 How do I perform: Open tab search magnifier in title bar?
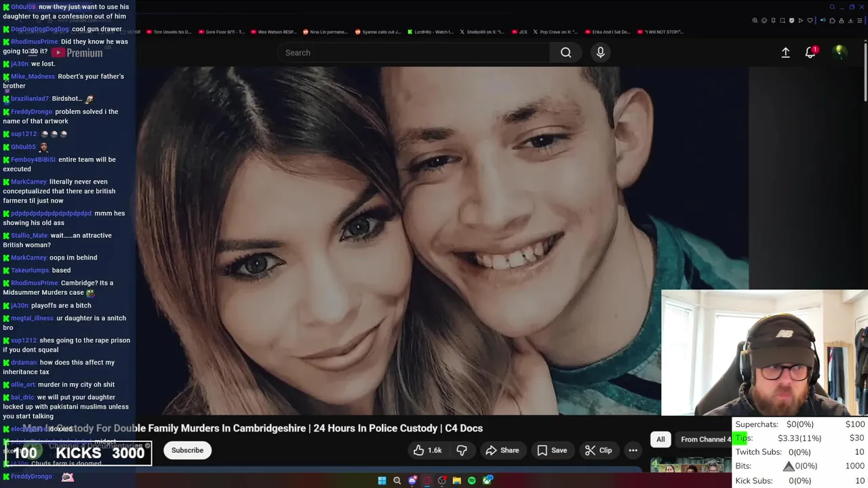pyautogui.click(x=832, y=7)
